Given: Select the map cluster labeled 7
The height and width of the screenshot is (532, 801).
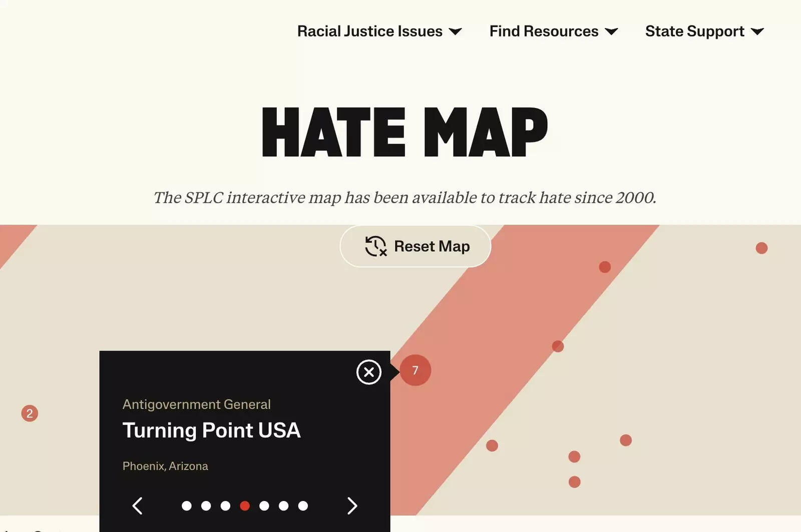Looking at the screenshot, I should pos(415,370).
